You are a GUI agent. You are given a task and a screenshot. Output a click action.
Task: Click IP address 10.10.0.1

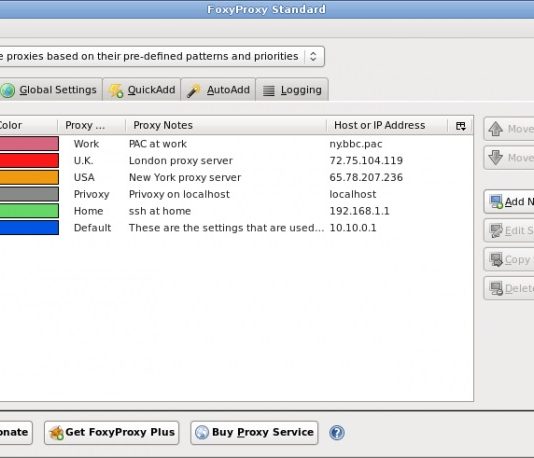click(x=353, y=227)
